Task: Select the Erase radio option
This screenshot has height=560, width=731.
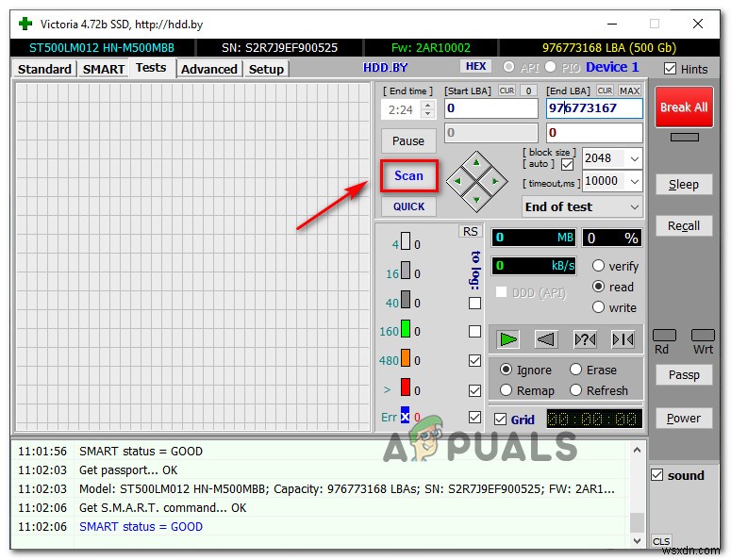Action: tap(575, 370)
